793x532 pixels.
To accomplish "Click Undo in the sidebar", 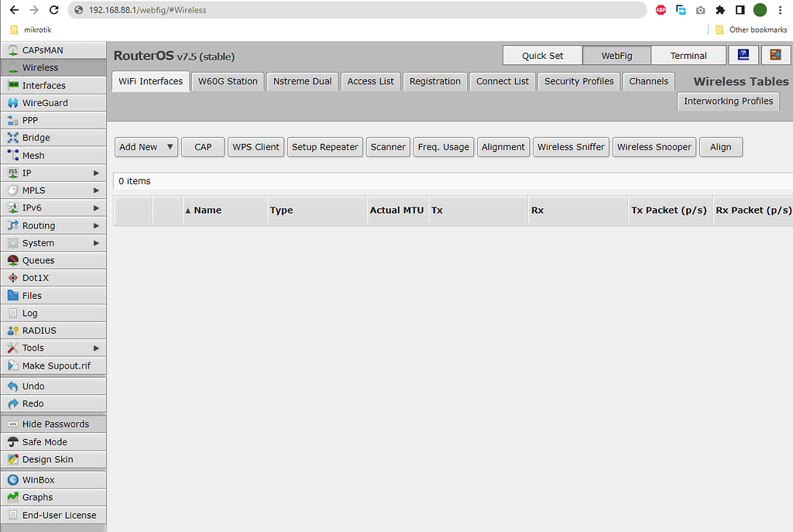I will coord(53,386).
